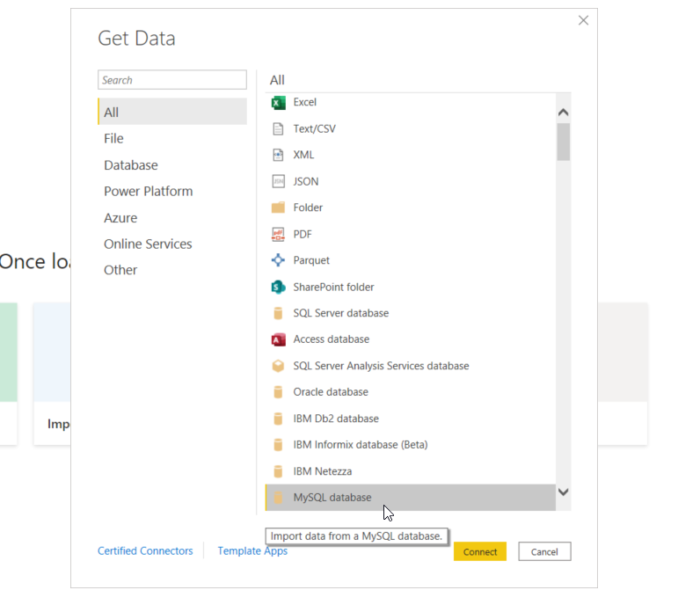Click the Access database icon

coord(278,339)
